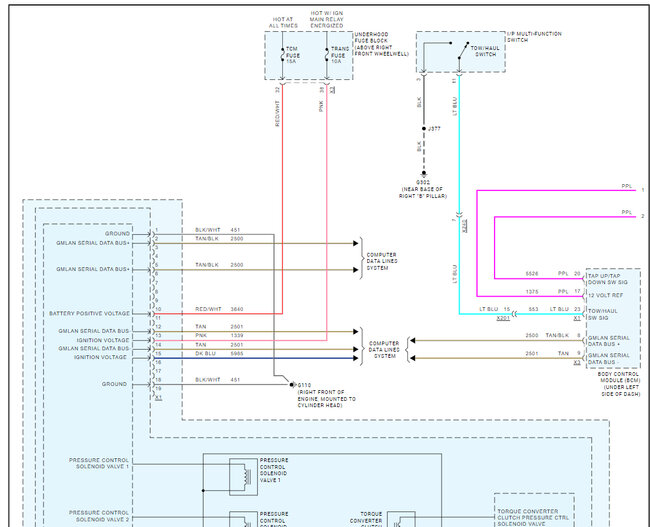Select the 12 VOLT REF label
The image size is (650, 527).
pyautogui.click(x=605, y=295)
